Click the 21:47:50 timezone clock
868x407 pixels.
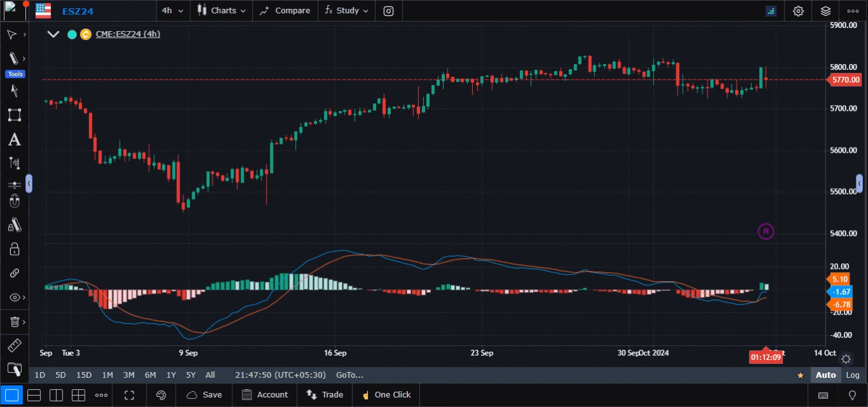[x=280, y=375]
